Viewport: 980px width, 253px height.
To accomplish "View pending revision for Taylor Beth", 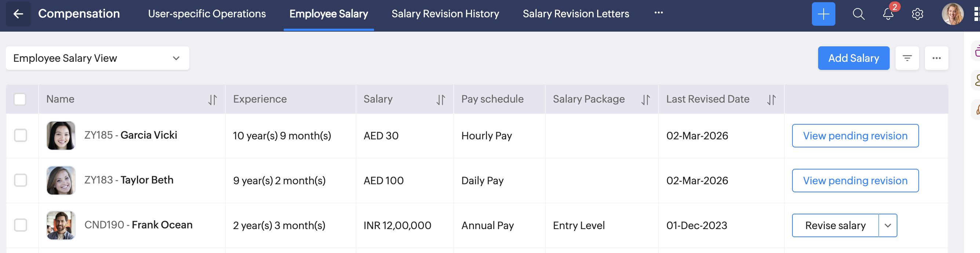I will coord(855,181).
